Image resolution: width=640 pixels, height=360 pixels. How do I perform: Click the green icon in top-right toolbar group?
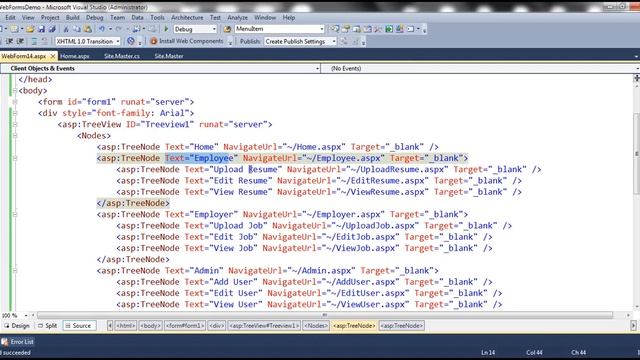pyautogui.click(x=389, y=29)
